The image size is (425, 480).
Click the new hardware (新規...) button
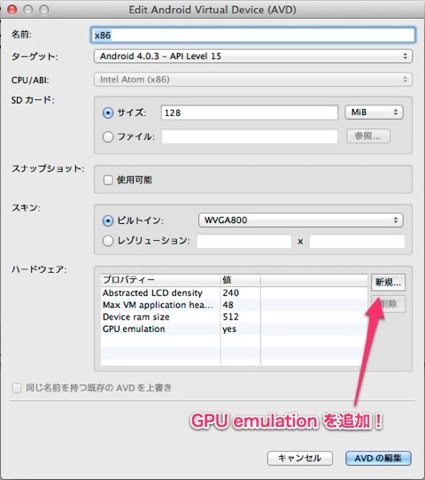[x=388, y=283]
